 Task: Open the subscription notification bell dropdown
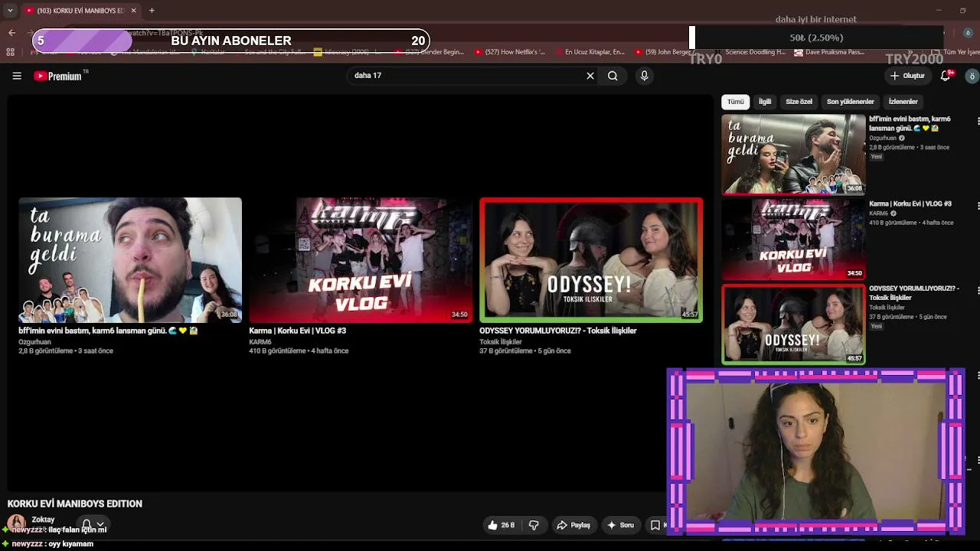(93, 524)
